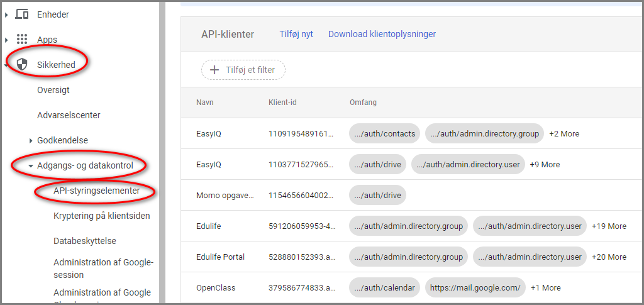Collapse the Sikkerhed section arrow
This screenshot has width=644, height=305.
coord(6,65)
